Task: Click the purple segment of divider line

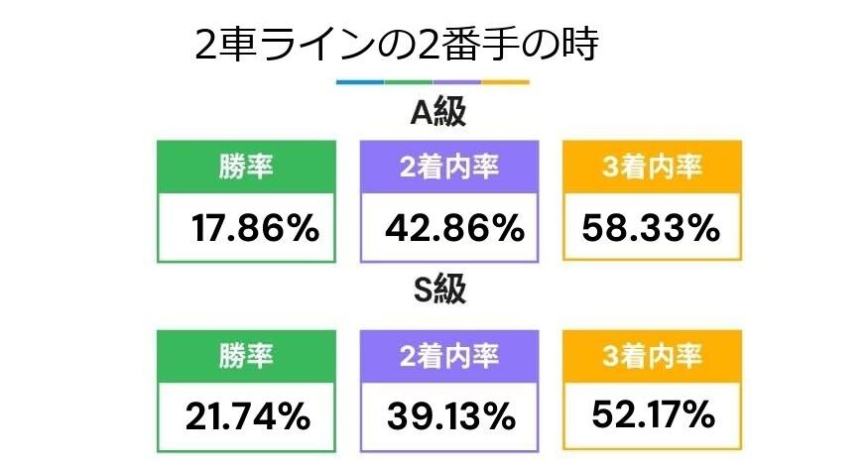Action: pyautogui.click(x=456, y=82)
